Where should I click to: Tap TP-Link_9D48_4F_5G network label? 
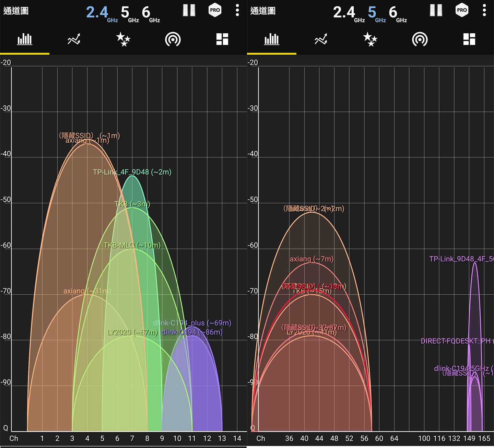coord(461,259)
